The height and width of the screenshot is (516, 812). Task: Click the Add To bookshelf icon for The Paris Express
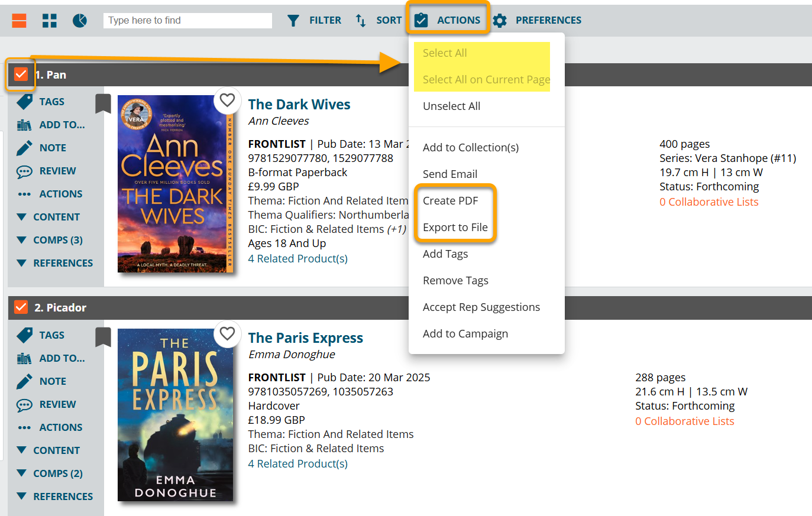(x=24, y=358)
